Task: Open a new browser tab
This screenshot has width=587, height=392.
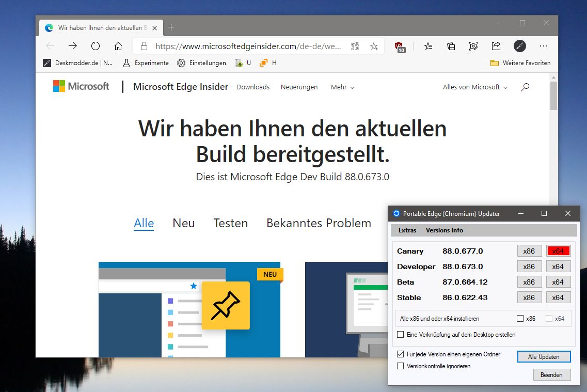Action: 171,27
